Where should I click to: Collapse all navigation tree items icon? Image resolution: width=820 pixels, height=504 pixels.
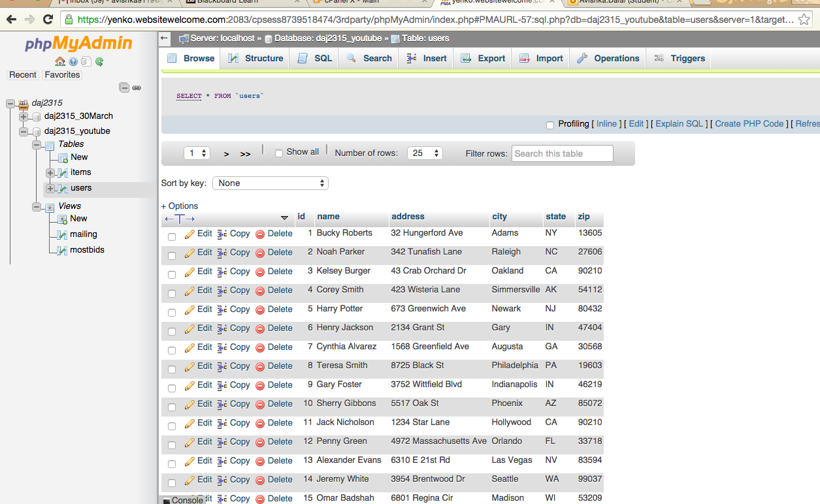pos(124,87)
